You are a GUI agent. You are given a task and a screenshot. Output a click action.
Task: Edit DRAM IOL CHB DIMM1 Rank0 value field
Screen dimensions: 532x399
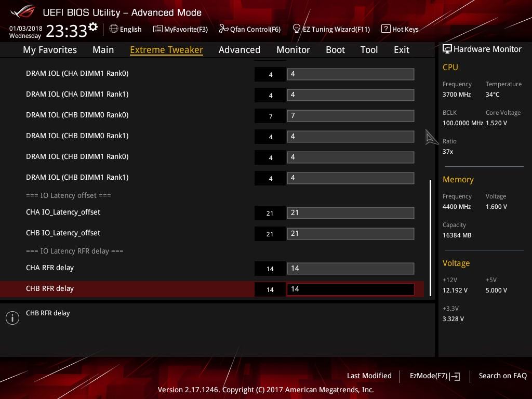351,157
